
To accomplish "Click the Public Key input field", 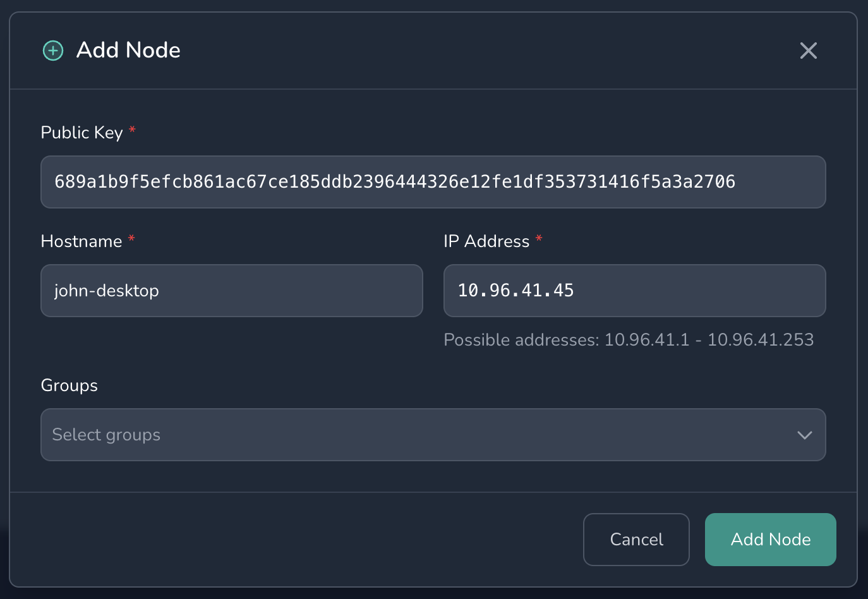I will pos(433,182).
